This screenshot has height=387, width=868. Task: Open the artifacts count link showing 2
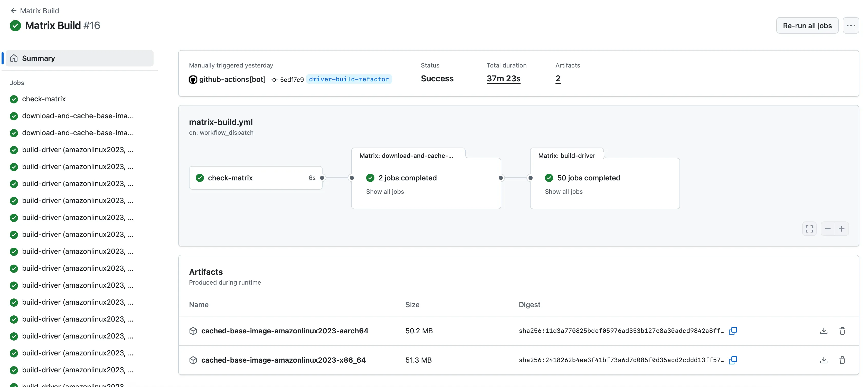(x=557, y=79)
